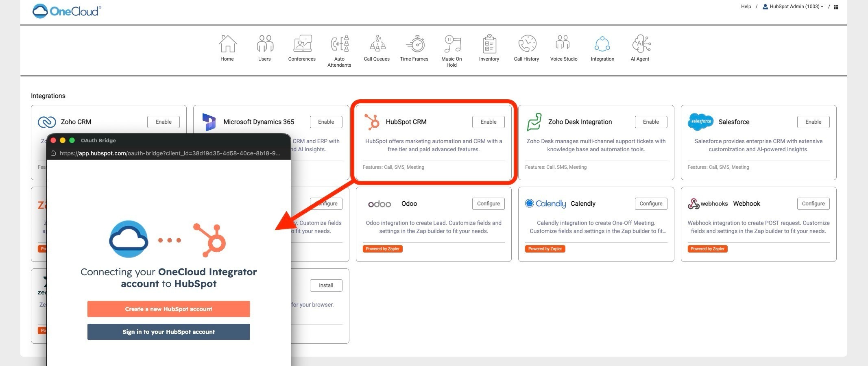Image resolution: width=868 pixels, height=366 pixels.
Task: Click the webhooks logo icon
Action: click(x=708, y=204)
